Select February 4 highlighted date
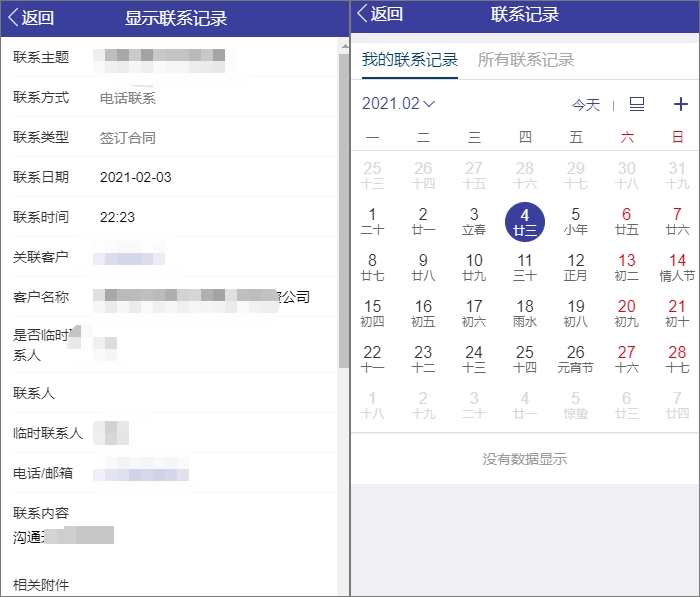This screenshot has height=597, width=700. (x=524, y=221)
